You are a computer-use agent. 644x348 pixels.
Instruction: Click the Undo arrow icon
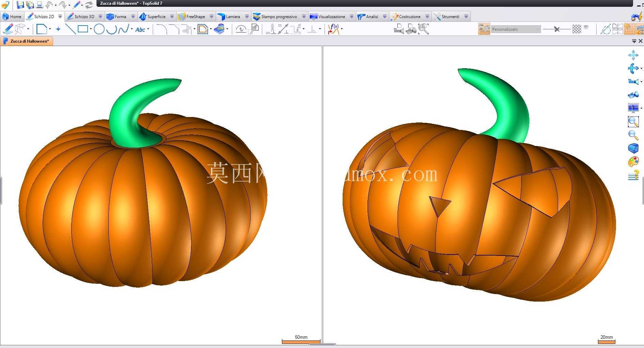tap(49, 5)
